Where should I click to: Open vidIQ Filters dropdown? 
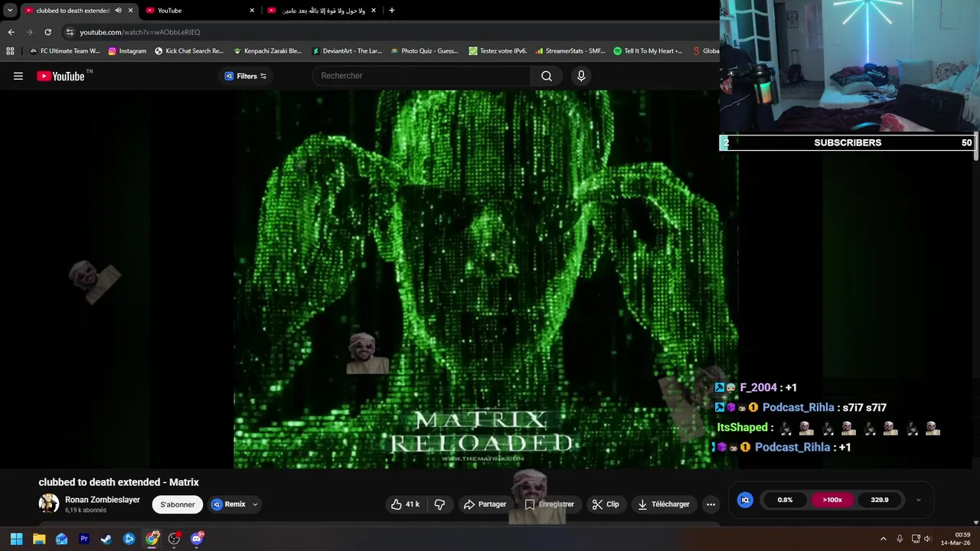(x=245, y=76)
